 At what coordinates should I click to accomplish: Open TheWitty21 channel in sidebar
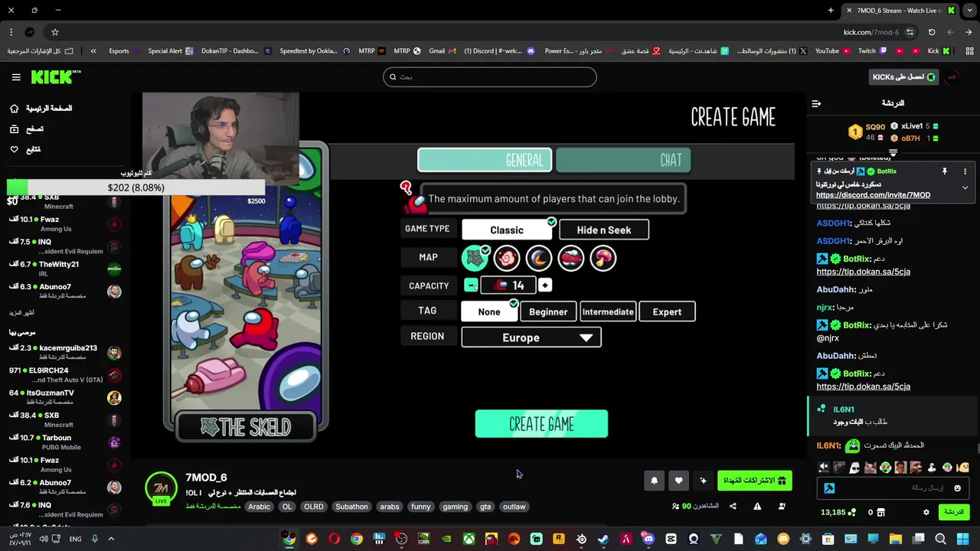(65, 269)
